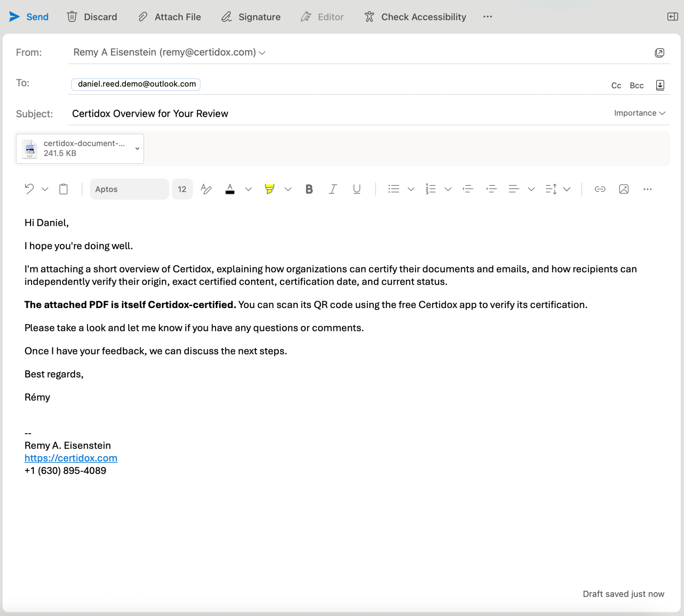Toggle bold formatting
This screenshot has width=684, height=616.
(x=309, y=189)
